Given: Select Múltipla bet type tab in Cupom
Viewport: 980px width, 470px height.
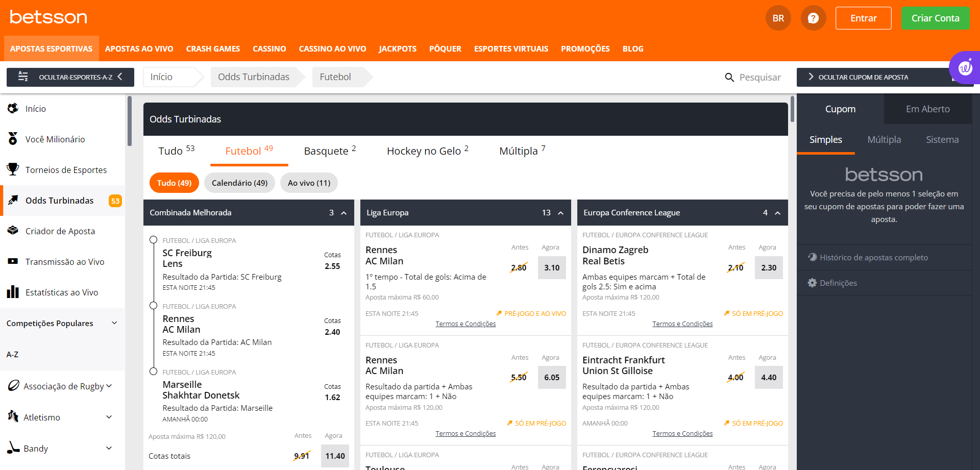Looking at the screenshot, I should [884, 139].
